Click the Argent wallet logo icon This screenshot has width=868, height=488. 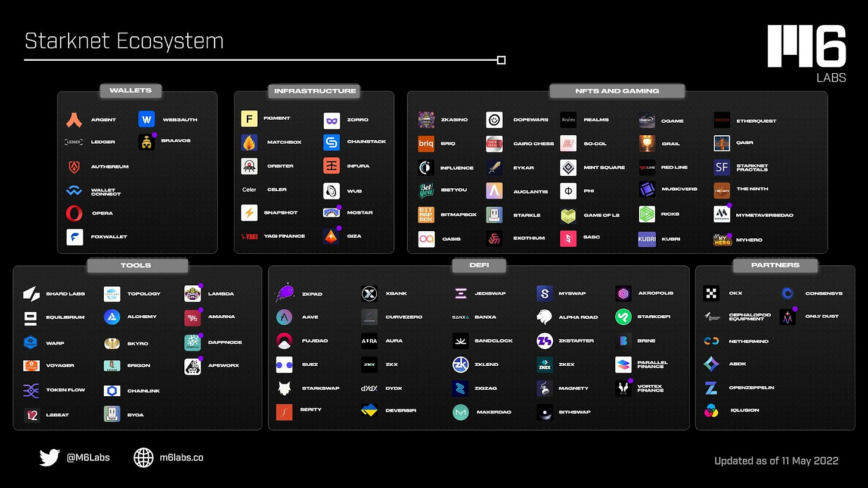click(75, 119)
